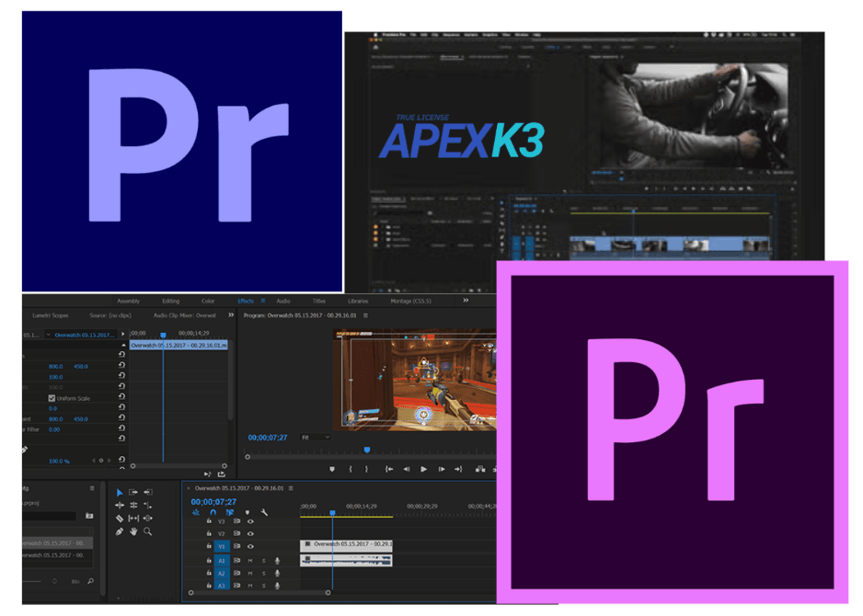
Task: Reset the Anti-flicker Filter 0.00 value
Action: coord(121,428)
